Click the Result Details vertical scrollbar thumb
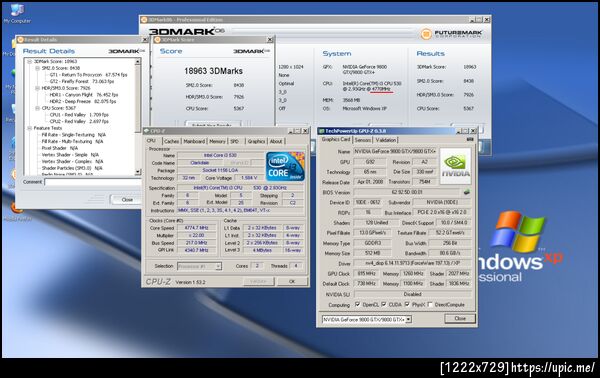Viewport: 600px width, 378px height. (138, 98)
